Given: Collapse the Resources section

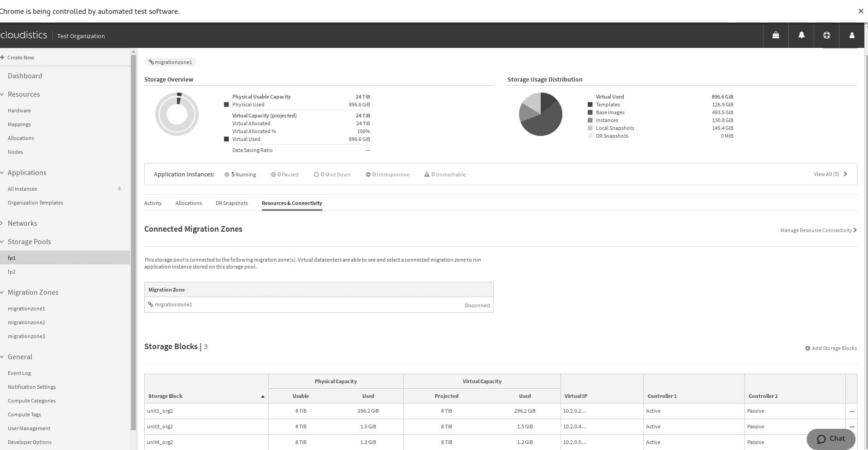Looking at the screenshot, I should click(3, 94).
